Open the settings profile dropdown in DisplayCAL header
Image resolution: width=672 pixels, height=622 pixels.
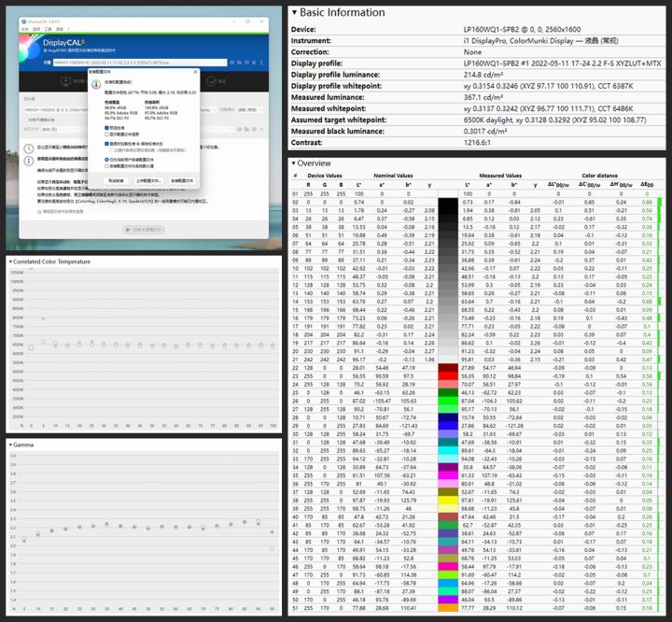(x=140, y=63)
